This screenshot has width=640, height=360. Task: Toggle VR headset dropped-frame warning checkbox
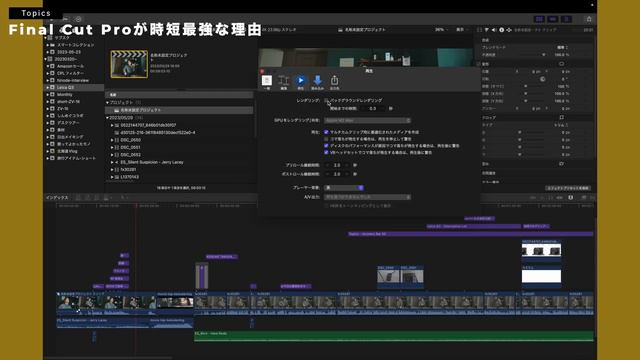326,152
